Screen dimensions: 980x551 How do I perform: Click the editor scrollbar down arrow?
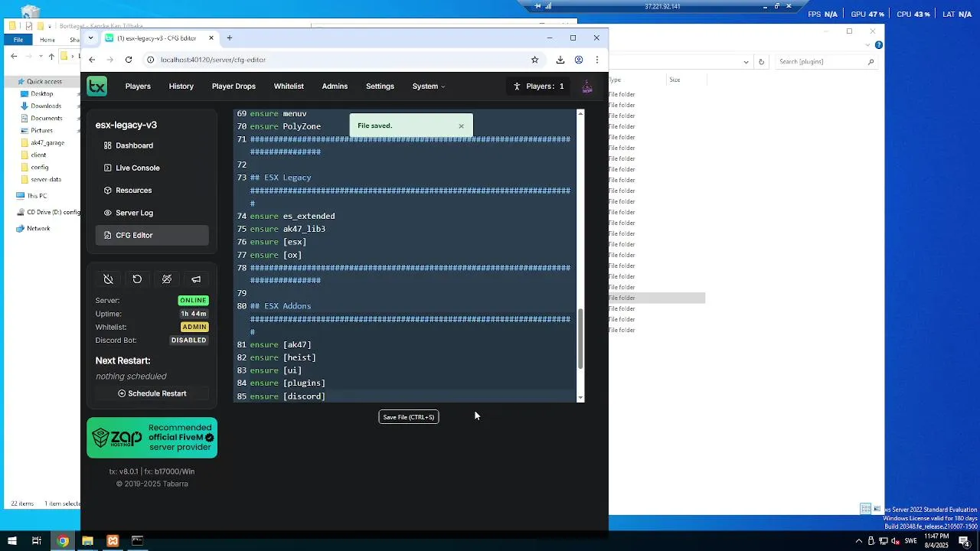pyautogui.click(x=580, y=397)
